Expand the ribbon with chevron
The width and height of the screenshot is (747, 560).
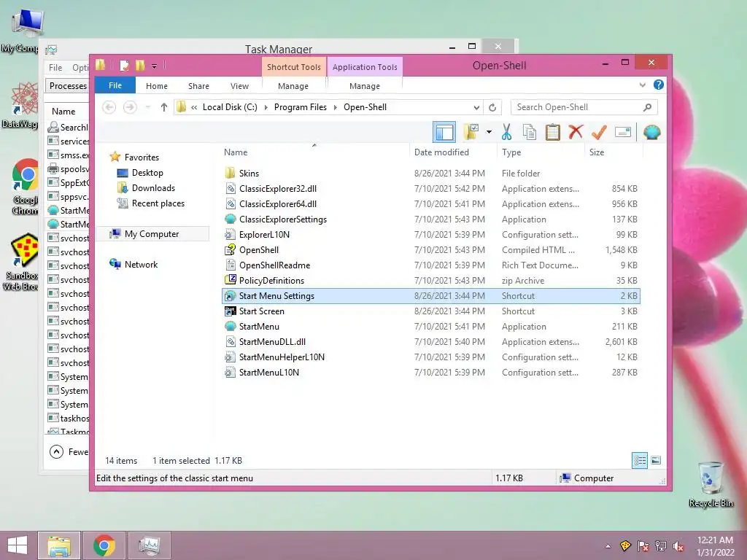(642, 85)
